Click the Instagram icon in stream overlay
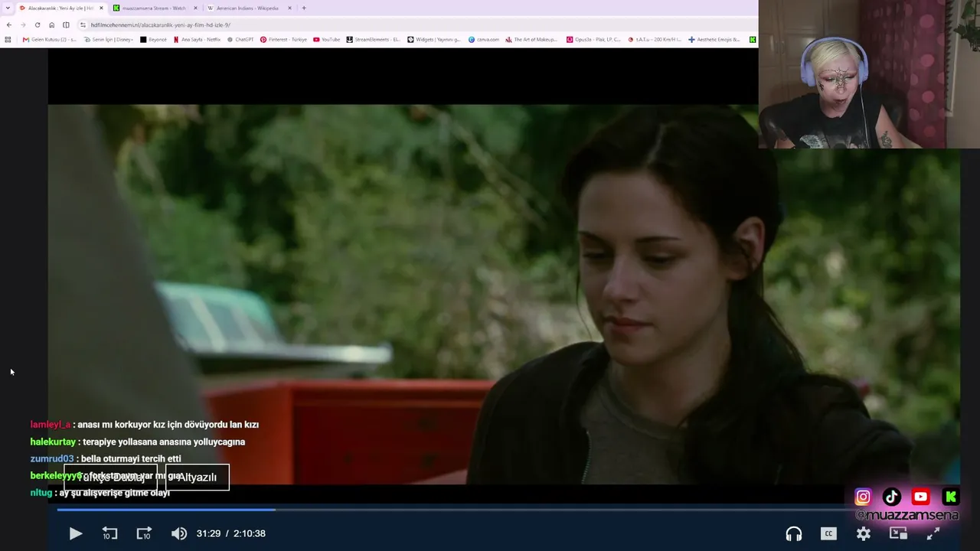 [x=863, y=497]
